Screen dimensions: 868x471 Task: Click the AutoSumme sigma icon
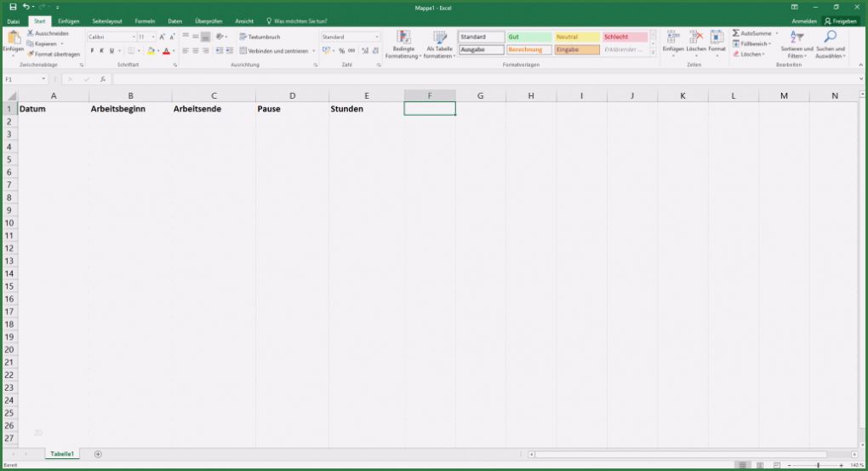pos(736,33)
